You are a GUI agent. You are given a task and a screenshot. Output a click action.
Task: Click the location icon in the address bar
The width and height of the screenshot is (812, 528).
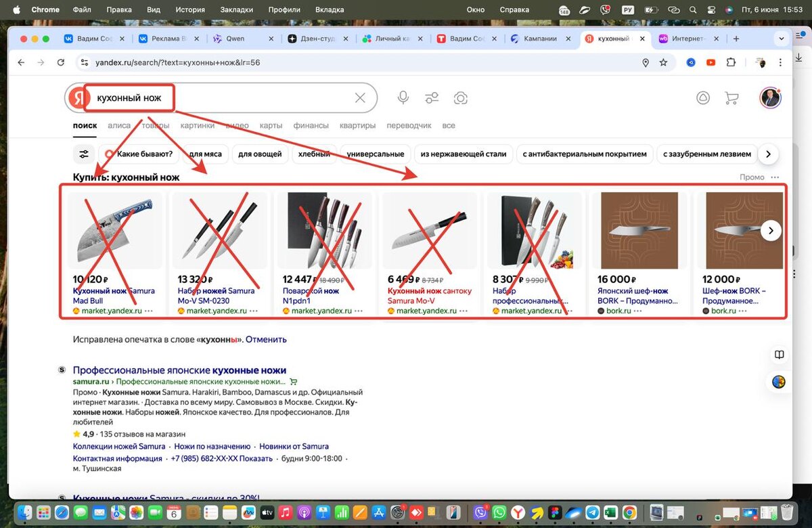click(646, 62)
